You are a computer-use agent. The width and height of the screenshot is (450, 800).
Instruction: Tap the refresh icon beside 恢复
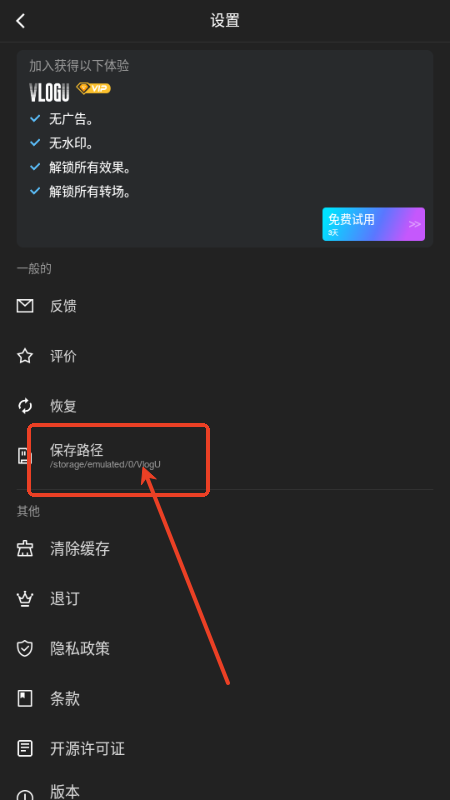pos(25,406)
